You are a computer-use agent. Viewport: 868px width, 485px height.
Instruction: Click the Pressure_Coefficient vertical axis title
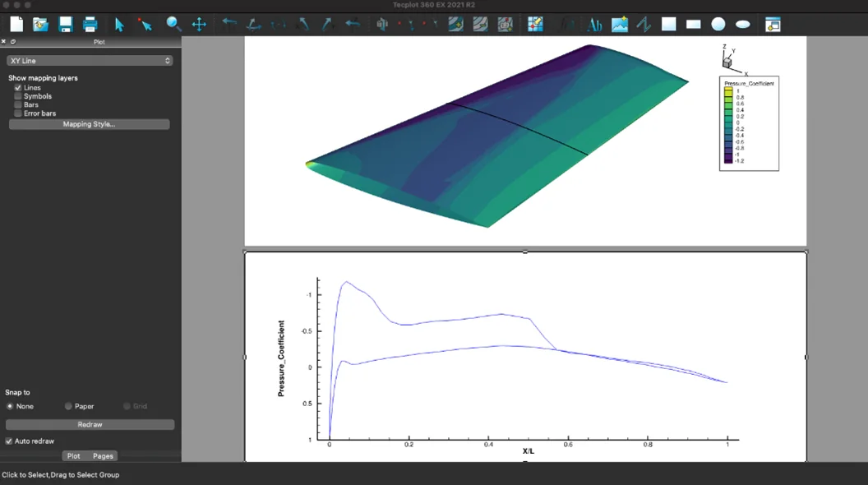pyautogui.click(x=281, y=358)
